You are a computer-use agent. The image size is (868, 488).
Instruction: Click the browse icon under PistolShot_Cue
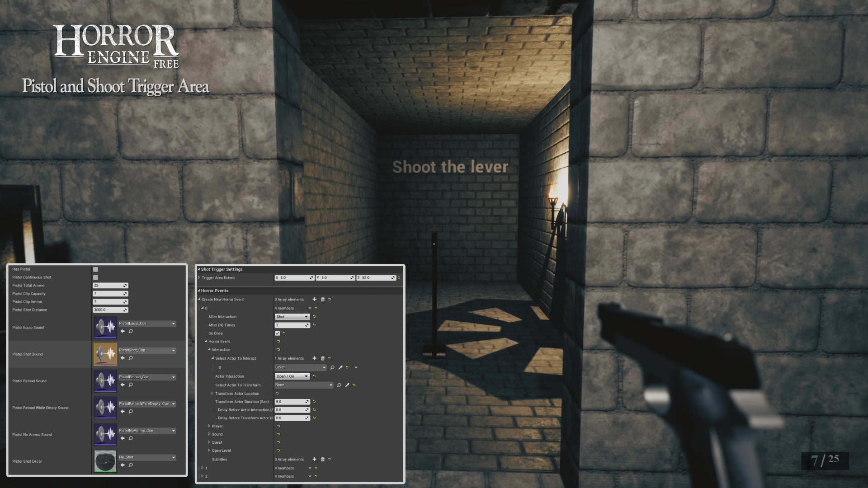(x=131, y=357)
